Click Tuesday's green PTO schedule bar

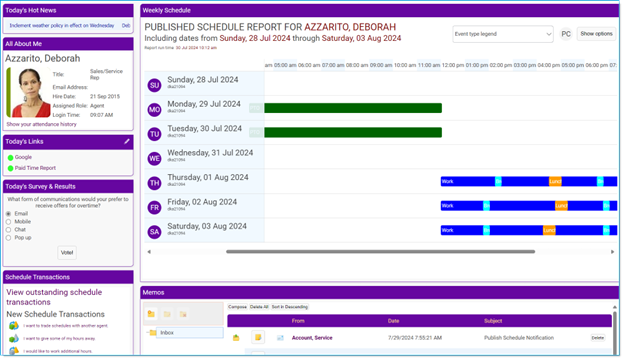[353, 132]
